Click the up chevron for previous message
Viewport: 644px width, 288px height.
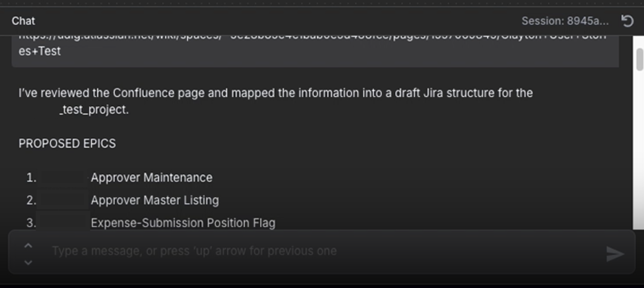pos(28,245)
